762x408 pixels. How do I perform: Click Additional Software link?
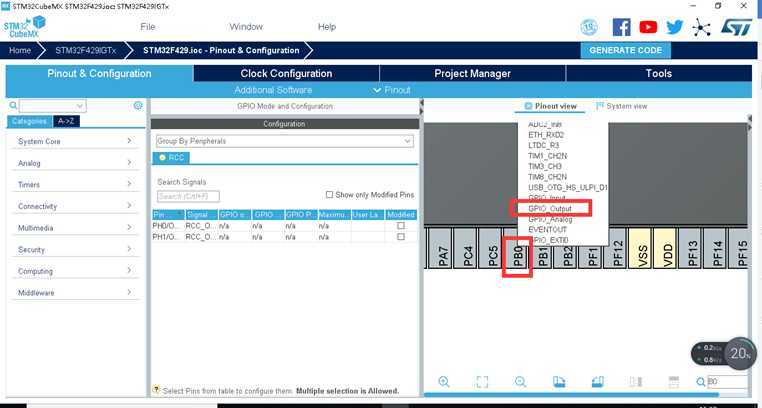pos(273,90)
